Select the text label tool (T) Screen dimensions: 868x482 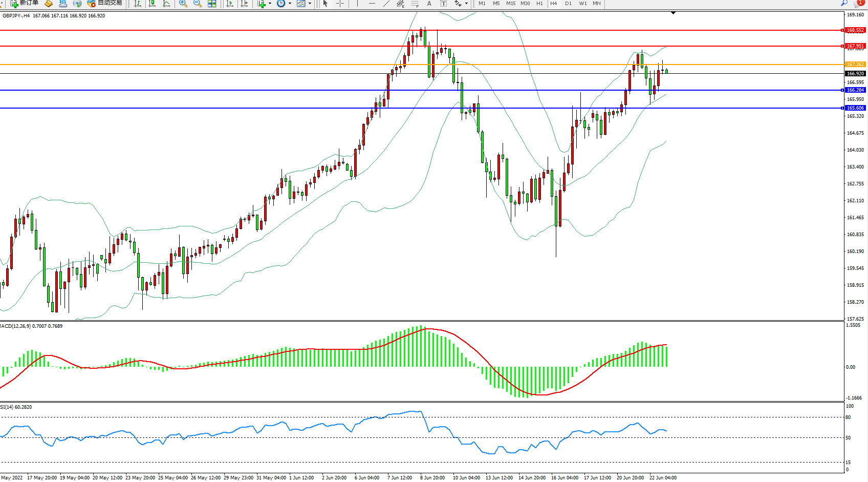[x=444, y=4]
